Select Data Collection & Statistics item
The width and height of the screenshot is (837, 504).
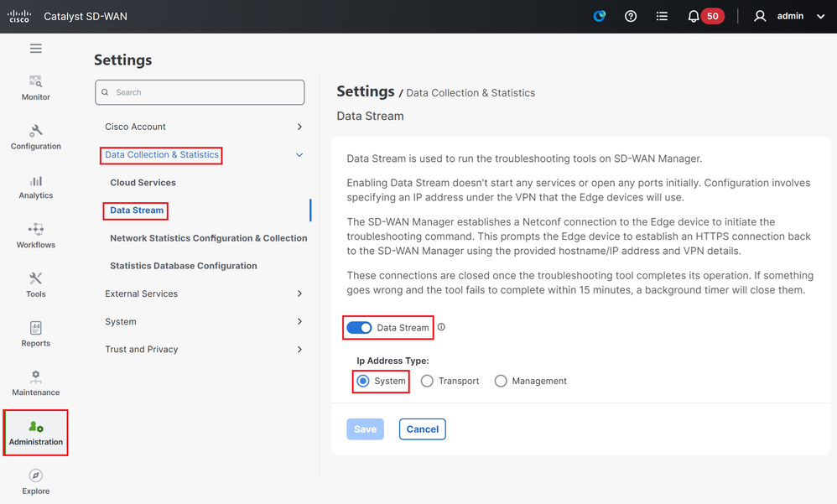coord(162,155)
